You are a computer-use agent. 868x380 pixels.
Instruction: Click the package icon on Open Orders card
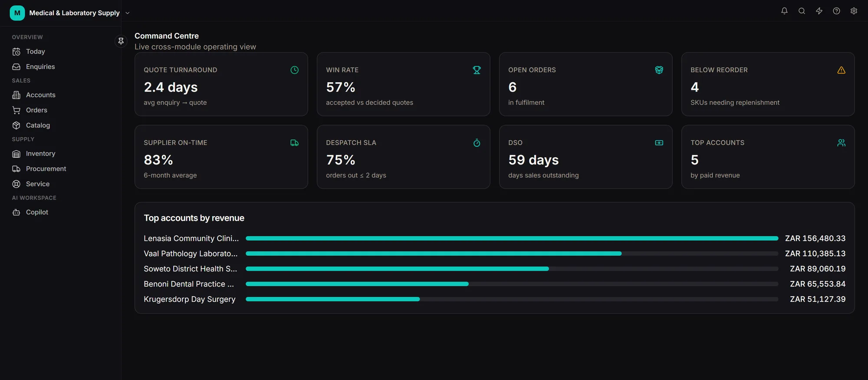pos(659,70)
